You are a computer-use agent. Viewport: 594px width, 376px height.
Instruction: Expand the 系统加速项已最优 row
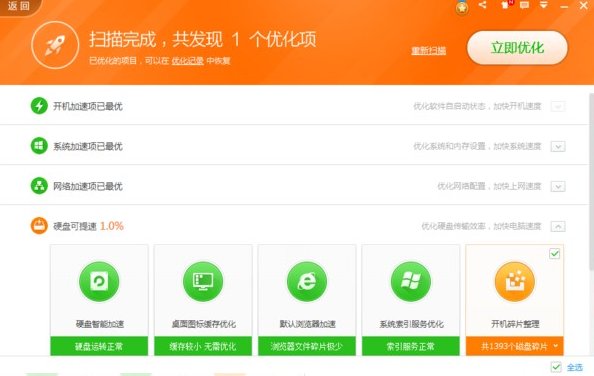coord(558,147)
